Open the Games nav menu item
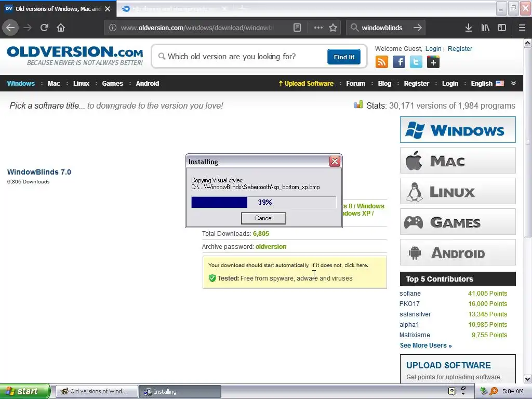 (113, 84)
